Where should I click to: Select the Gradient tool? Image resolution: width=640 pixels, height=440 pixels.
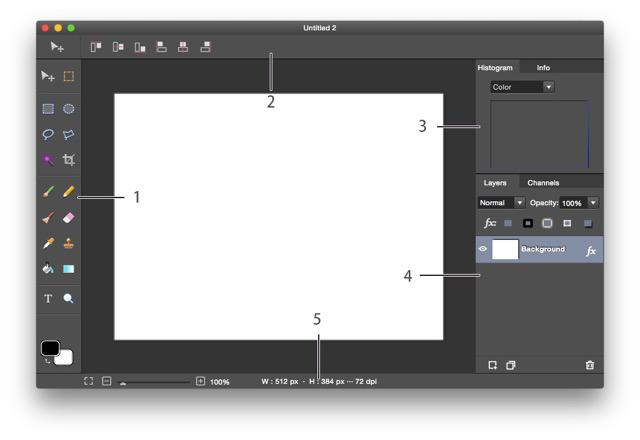tap(69, 269)
